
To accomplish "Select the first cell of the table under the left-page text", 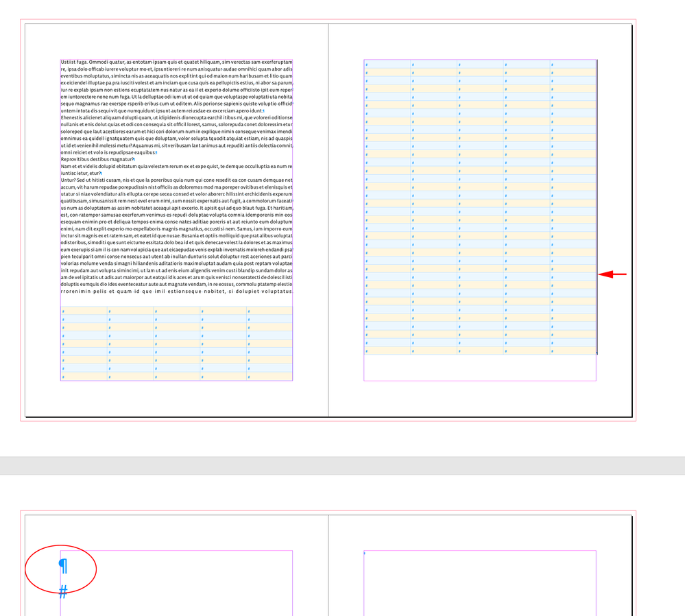I will click(x=84, y=311).
